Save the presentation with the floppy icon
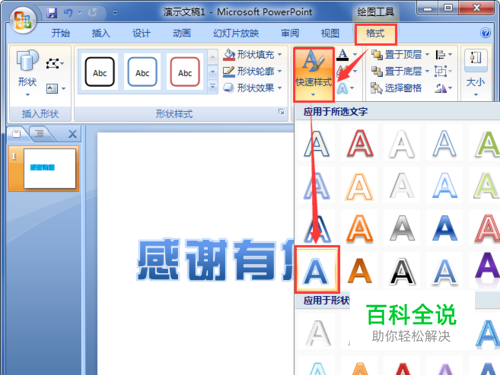500x375 pixels. pyautogui.click(x=51, y=13)
